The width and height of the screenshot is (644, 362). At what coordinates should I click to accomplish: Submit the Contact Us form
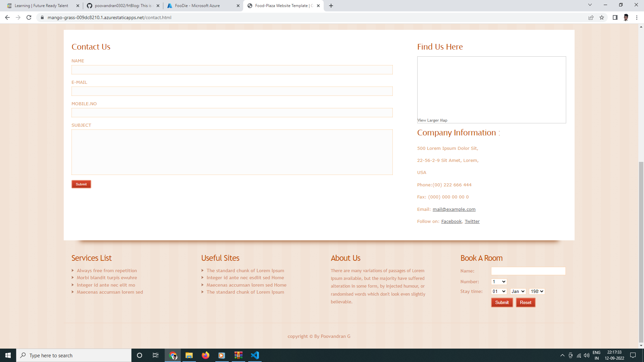[x=81, y=184]
